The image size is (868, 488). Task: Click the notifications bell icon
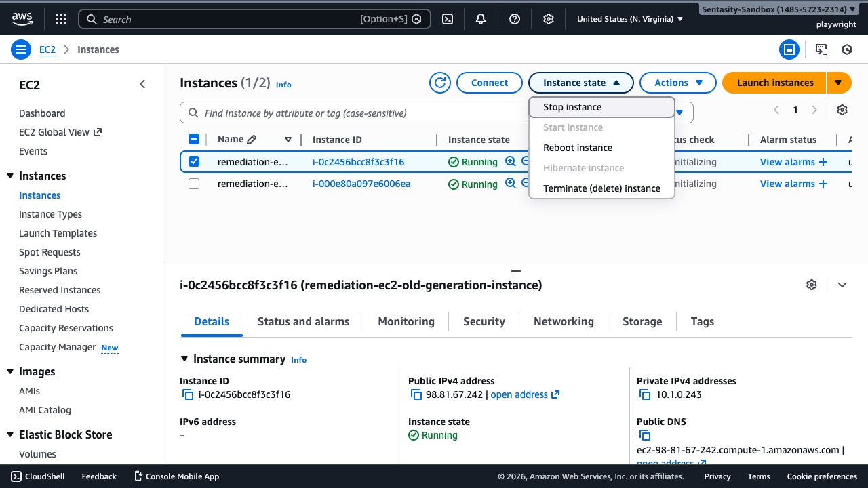click(x=481, y=19)
